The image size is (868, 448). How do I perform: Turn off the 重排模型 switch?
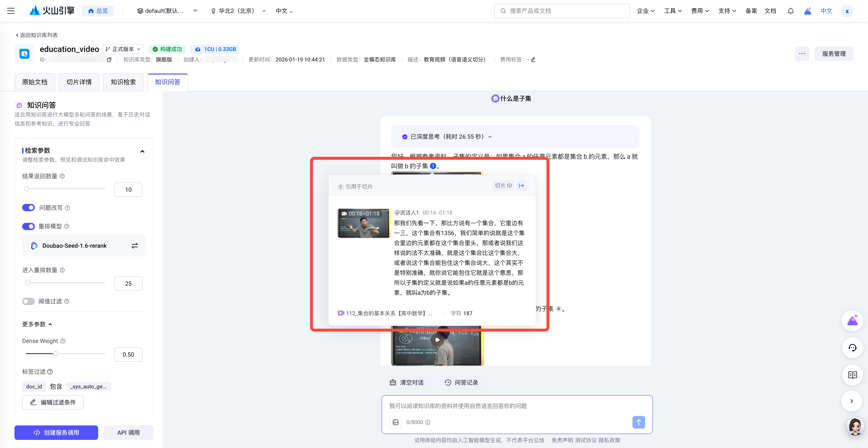tap(29, 226)
